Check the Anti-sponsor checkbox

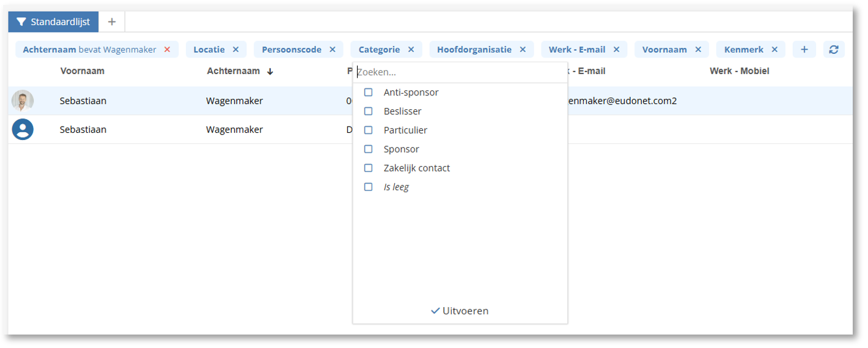369,92
